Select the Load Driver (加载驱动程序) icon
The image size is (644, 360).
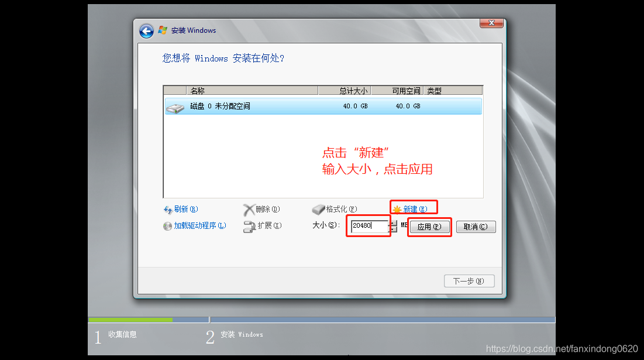(168, 225)
